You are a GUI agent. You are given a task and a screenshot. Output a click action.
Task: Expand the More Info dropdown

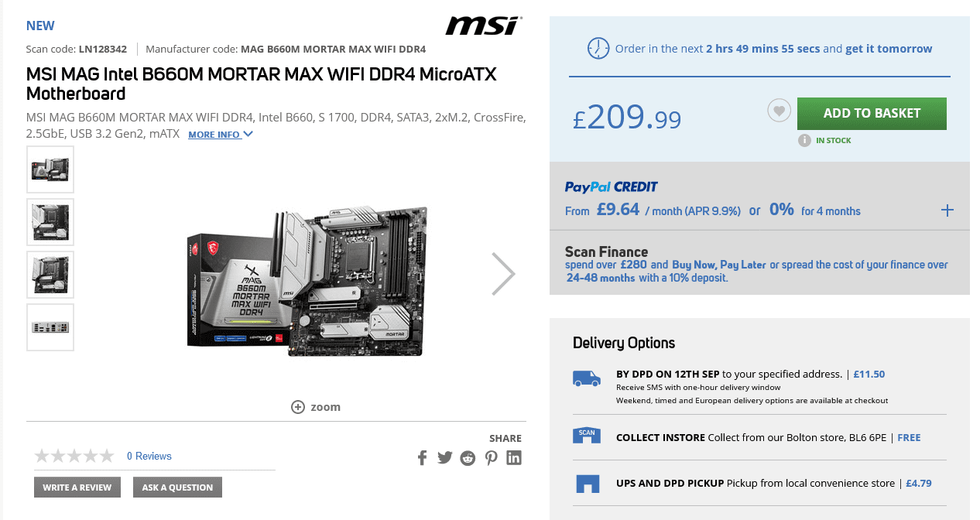click(x=221, y=135)
